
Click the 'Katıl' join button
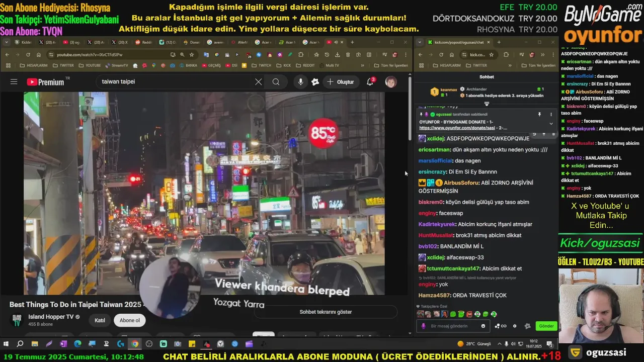point(100,320)
